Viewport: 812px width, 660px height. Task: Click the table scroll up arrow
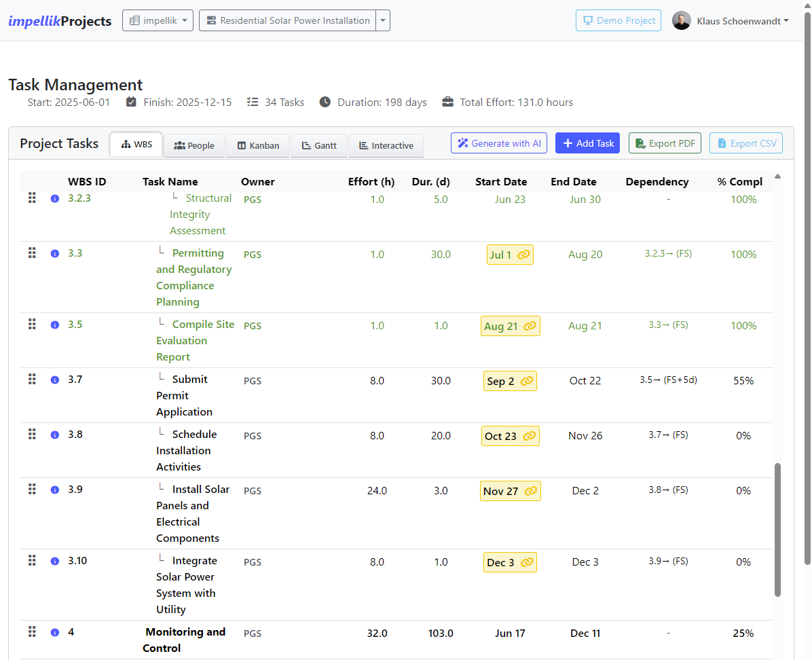coord(777,177)
